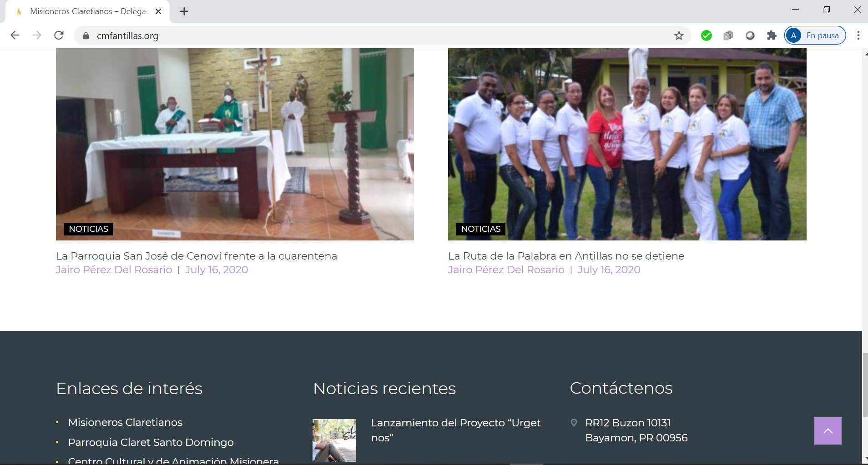Screen dimensions: 868x465
Task: Click the forward navigation arrow
Action: 37,35
